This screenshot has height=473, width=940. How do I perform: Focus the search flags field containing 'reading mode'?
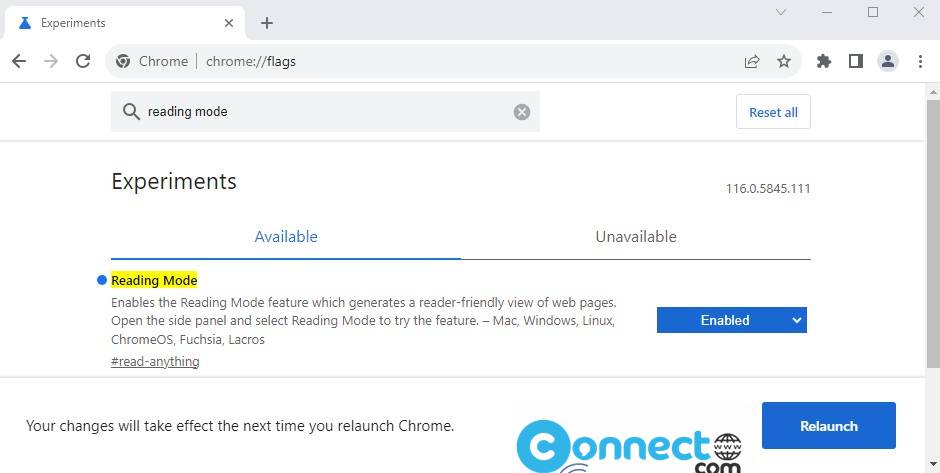coord(326,112)
